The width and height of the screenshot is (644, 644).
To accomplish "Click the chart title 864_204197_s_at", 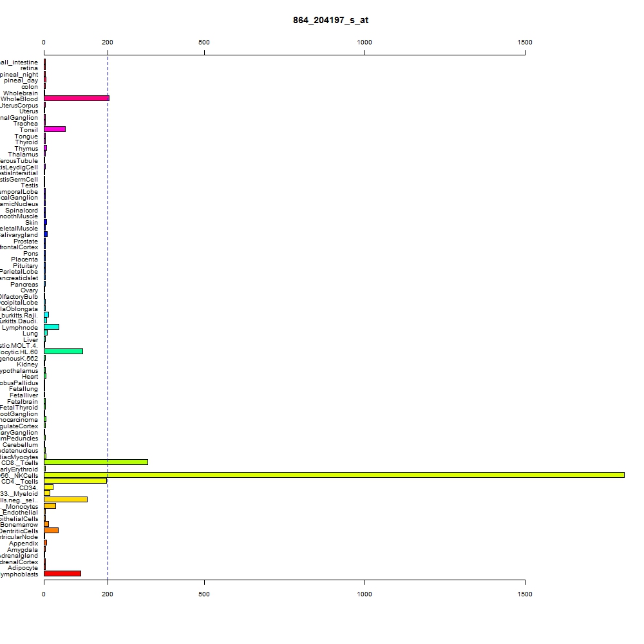I will tap(330, 20).
